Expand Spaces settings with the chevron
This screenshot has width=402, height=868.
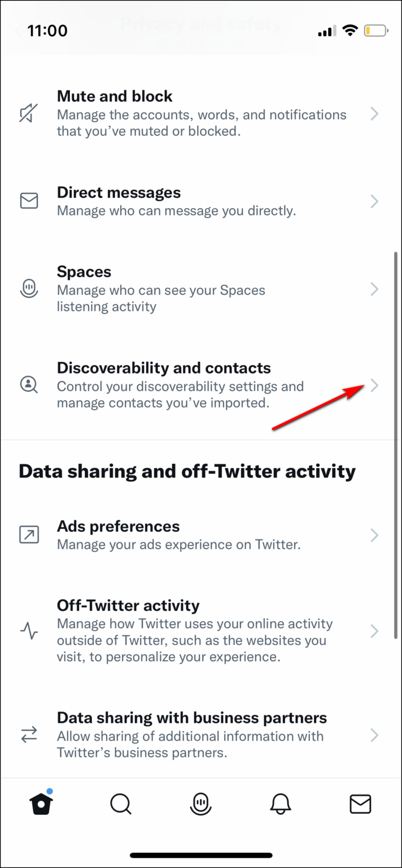[x=374, y=289]
